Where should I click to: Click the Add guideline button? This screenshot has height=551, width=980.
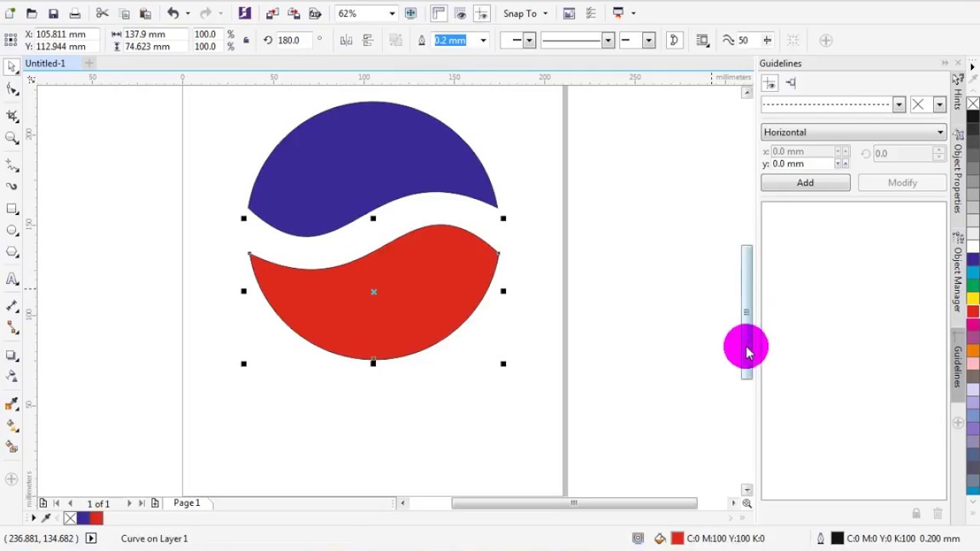[x=805, y=183]
